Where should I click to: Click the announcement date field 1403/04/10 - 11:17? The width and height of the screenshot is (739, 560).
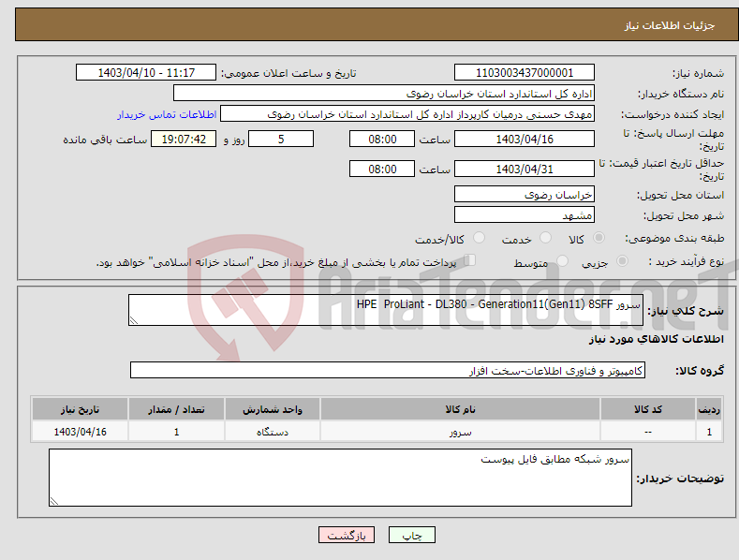click(145, 73)
